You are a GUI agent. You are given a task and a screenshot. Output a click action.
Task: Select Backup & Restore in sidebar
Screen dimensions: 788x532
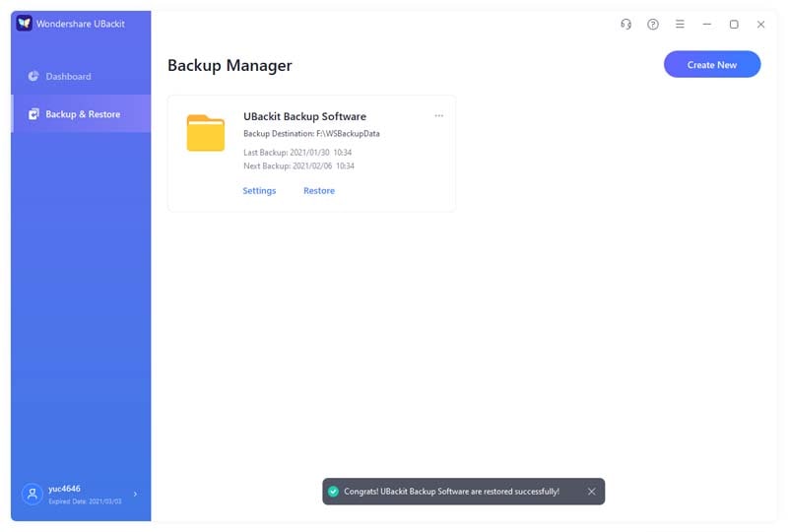pyautogui.click(x=81, y=114)
